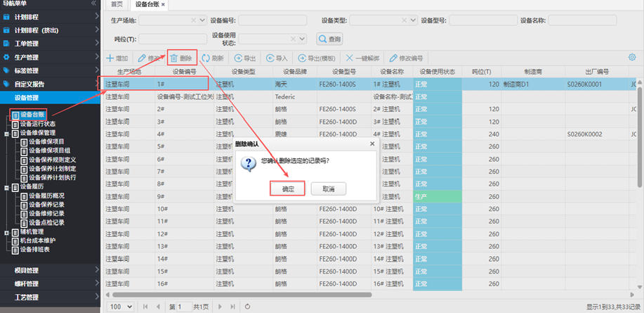This screenshot has height=313, width=644.
Task: Expand the 辅机管理 tree node
Action: 6,231
